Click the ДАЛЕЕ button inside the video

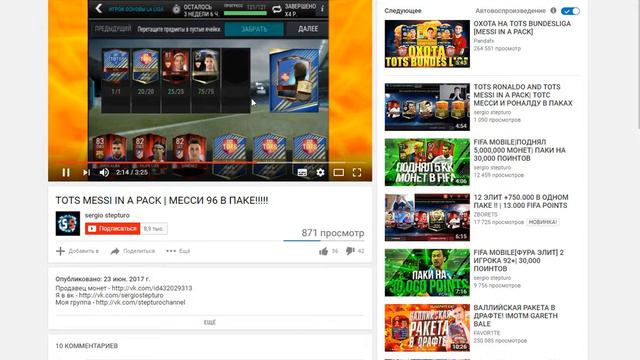pos(308,29)
